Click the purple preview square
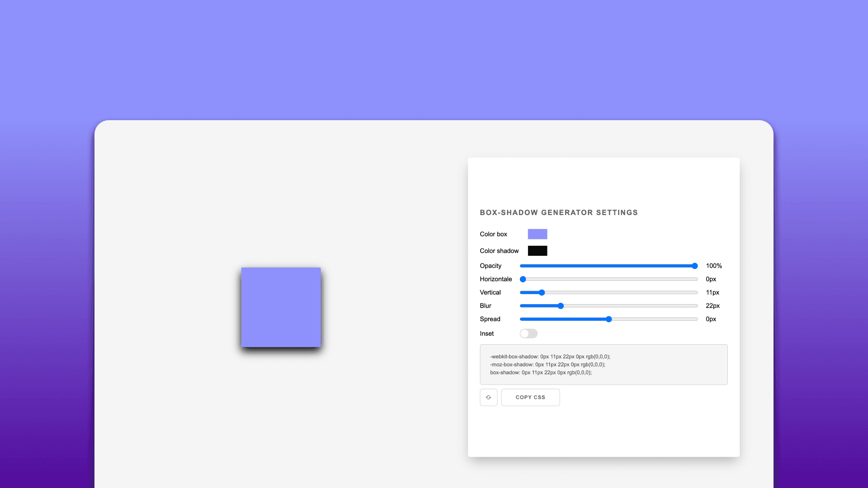The image size is (868, 488). coord(281,307)
